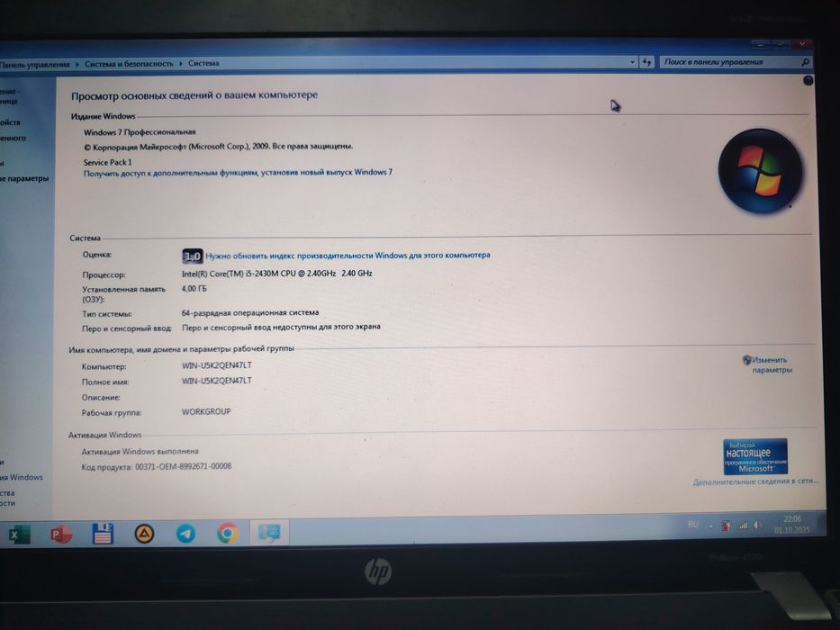
Task: Open the clock showing 22:06
Action: [791, 525]
